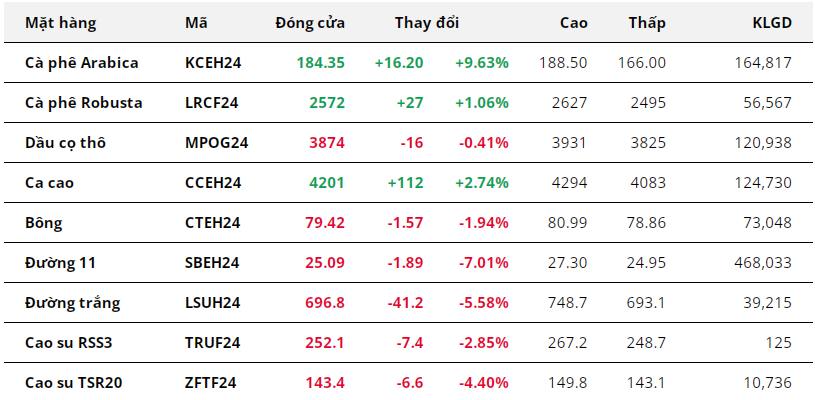This screenshot has height=400, width=815.
Task: Open the Bông commodity entry
Action: pos(43,222)
